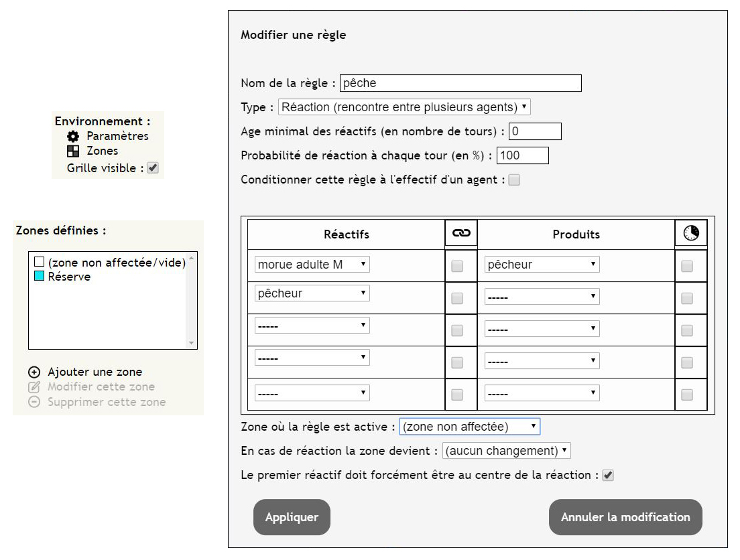This screenshot has height=560, width=740.
Task: Uncheck first reactant must be at center
Action: pyautogui.click(x=608, y=475)
